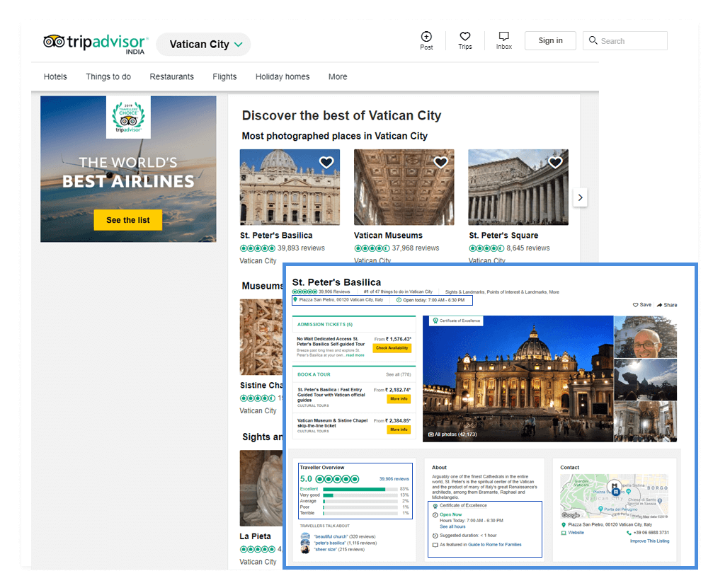Image resolution: width=713 pixels, height=588 pixels.
Task: Click the Website link in Contact
Action: (576, 533)
